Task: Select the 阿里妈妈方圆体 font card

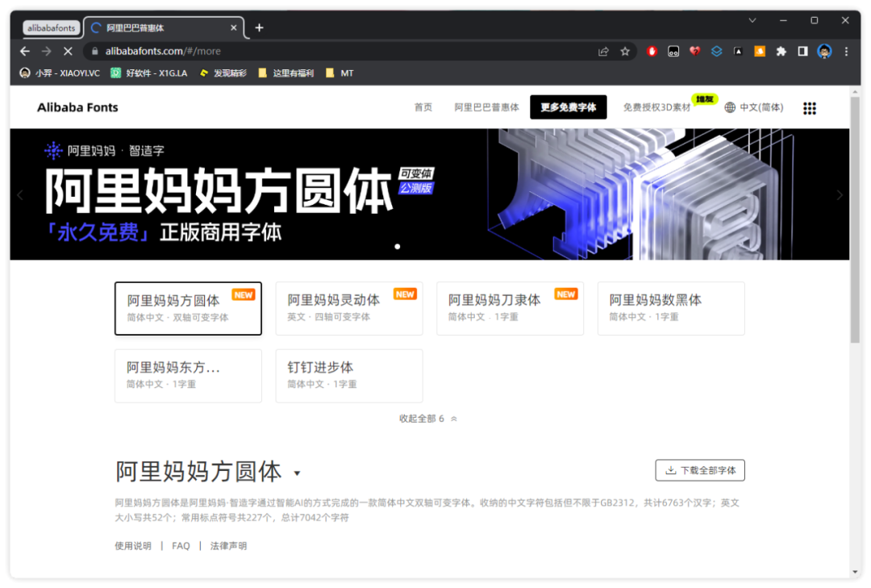Action: coord(188,308)
